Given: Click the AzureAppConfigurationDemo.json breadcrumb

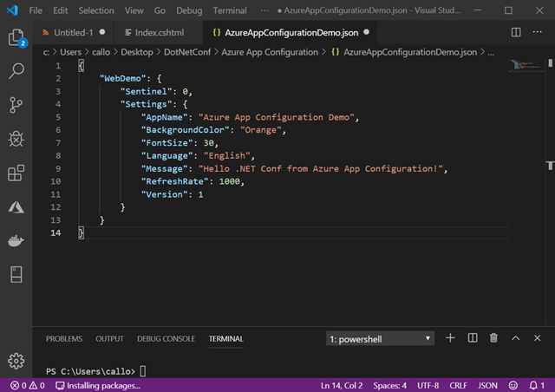Looking at the screenshot, I should pyautogui.click(x=404, y=52).
